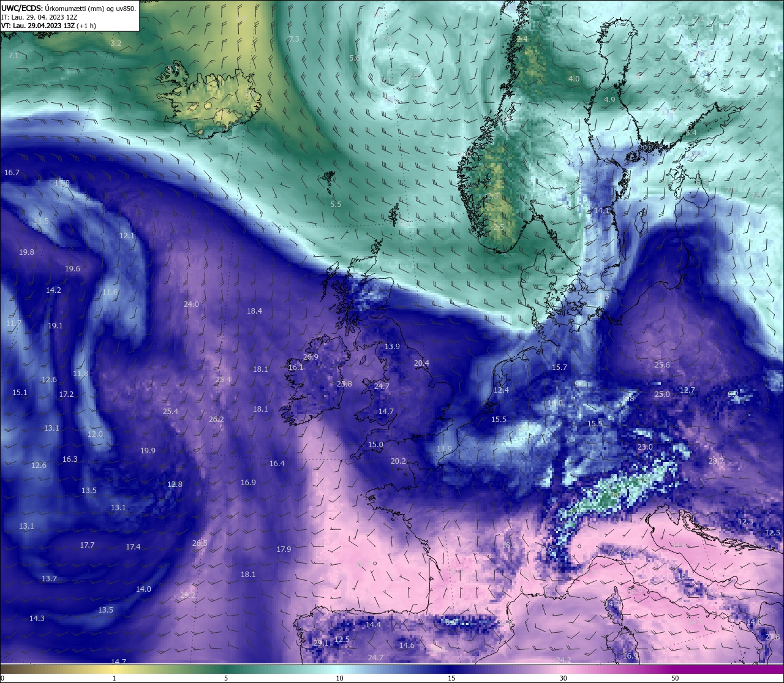Click the 12.3 value near the right edge
The height and width of the screenshot is (683, 784).
(x=745, y=522)
